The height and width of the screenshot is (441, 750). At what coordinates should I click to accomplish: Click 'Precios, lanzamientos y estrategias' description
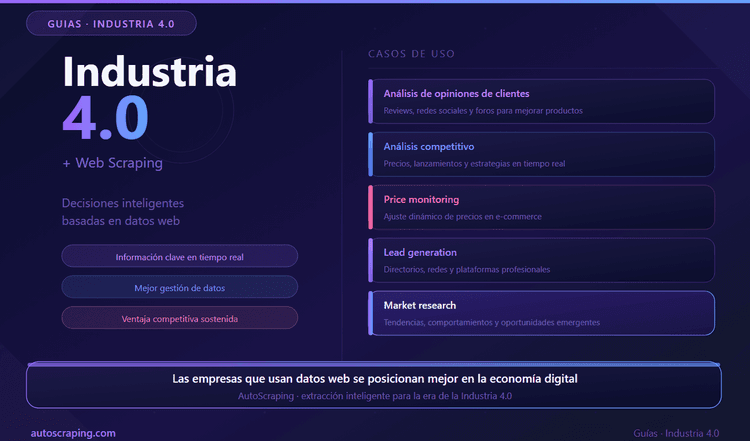click(474, 164)
